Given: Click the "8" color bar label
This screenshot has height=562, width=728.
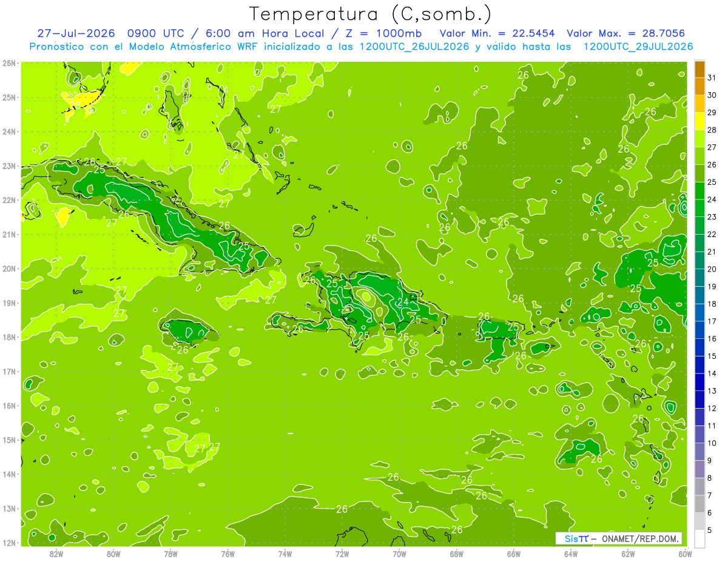Looking at the screenshot, I should click(x=710, y=478).
